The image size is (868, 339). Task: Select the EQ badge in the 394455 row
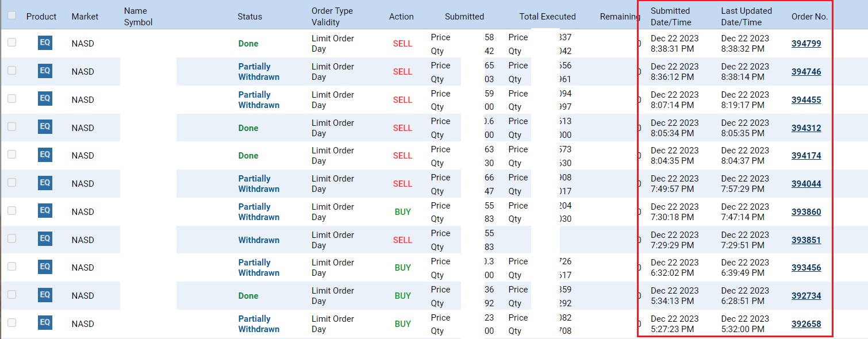click(x=45, y=99)
